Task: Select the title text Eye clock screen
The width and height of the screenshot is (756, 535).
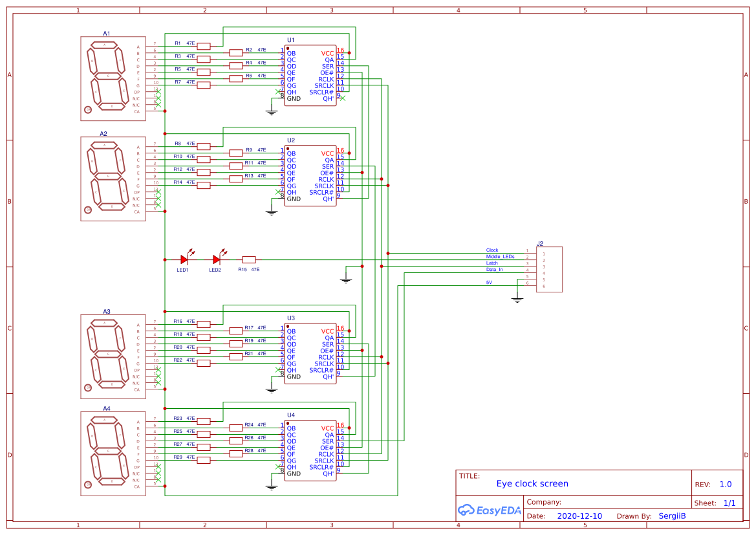Action: click(x=532, y=483)
